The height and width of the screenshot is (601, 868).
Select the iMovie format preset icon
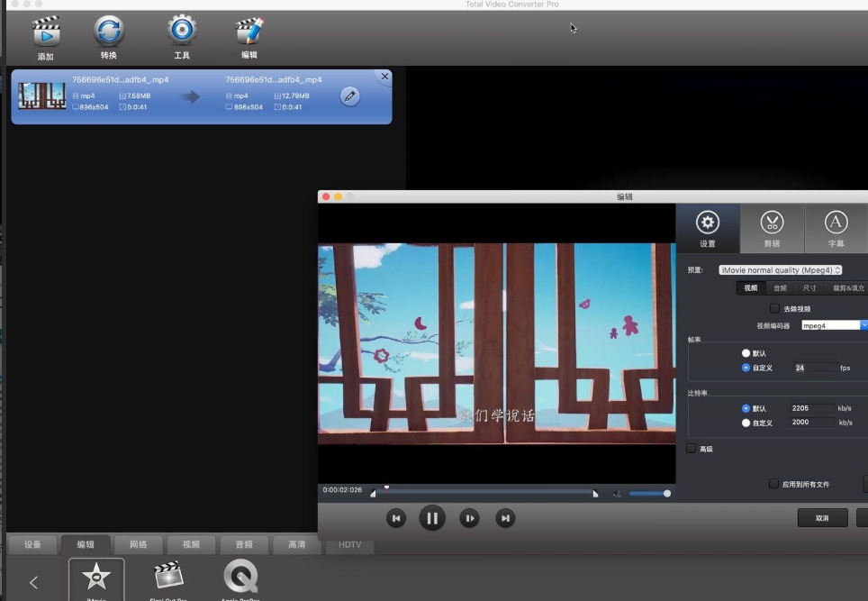pos(96,579)
